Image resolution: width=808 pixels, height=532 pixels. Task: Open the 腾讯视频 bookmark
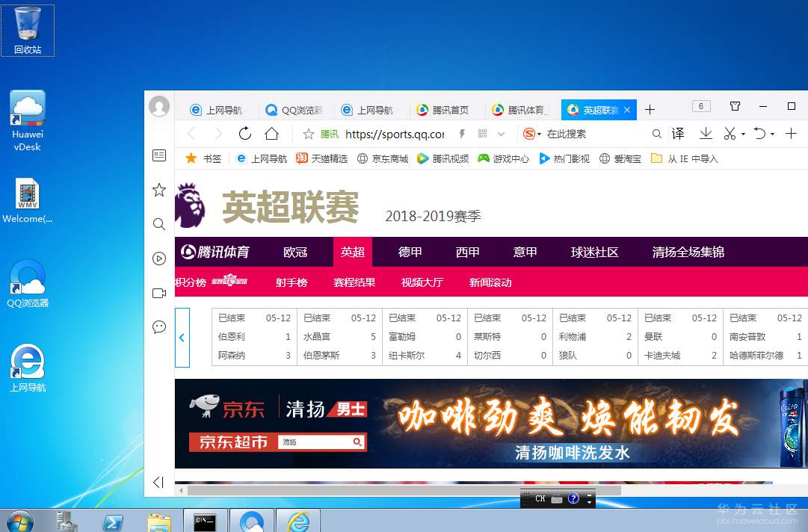coord(442,158)
